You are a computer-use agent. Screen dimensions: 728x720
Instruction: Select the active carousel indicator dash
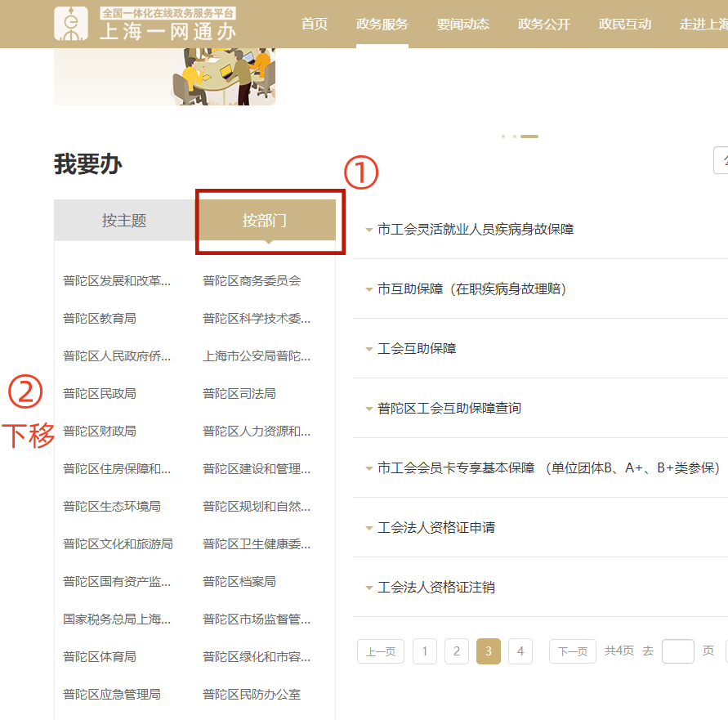[x=529, y=136]
